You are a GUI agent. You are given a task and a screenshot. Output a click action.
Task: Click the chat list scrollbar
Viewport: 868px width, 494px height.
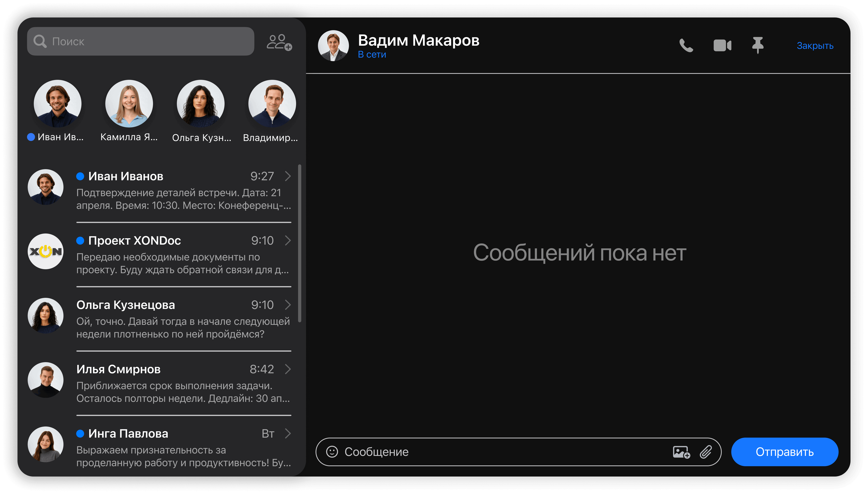[x=299, y=243]
